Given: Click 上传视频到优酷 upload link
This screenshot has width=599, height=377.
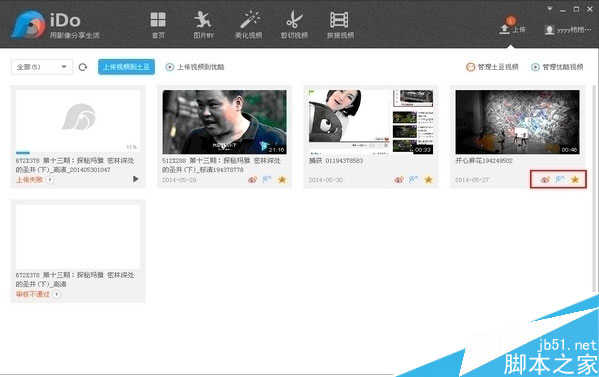Looking at the screenshot, I should pos(195,67).
